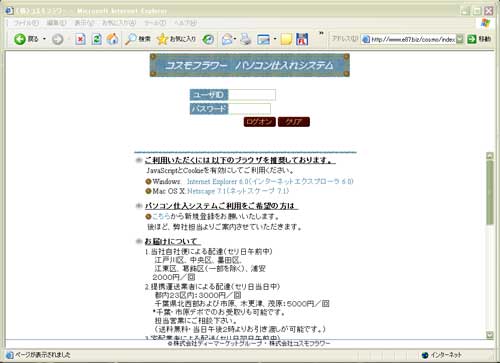This screenshot has height=363, width=500.
Task: Expand the toolbar overflow chevron
Action: [321, 33]
